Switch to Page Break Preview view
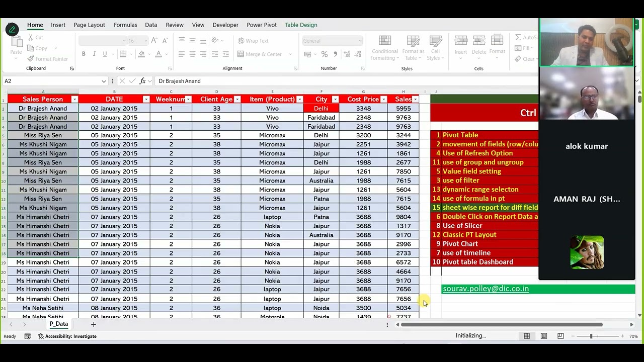Image resolution: width=644 pixels, height=362 pixels. tap(560, 336)
